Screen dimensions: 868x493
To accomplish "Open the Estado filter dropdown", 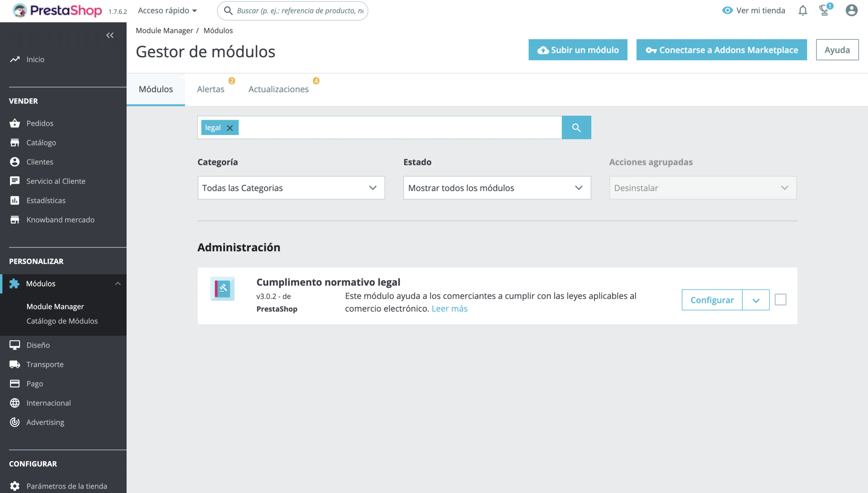I will pos(496,188).
